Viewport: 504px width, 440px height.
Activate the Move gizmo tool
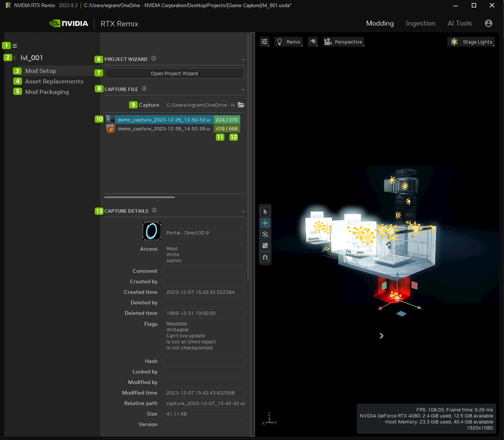coord(265,223)
